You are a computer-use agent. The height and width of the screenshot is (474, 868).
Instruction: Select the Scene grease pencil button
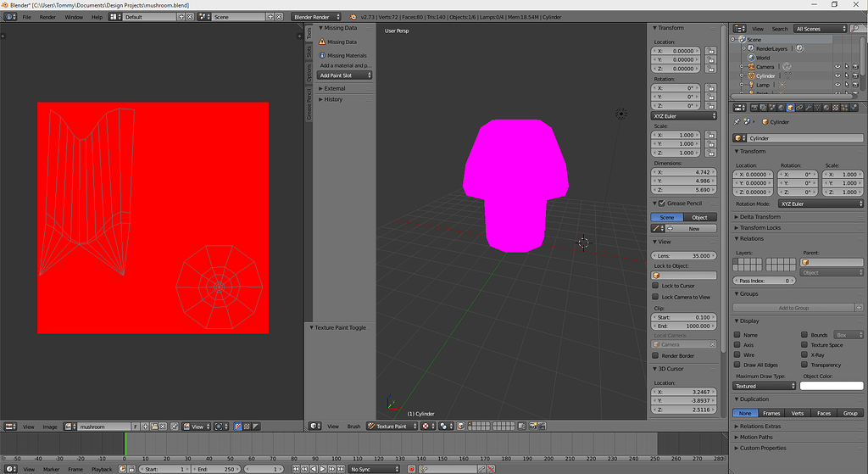[x=667, y=217]
